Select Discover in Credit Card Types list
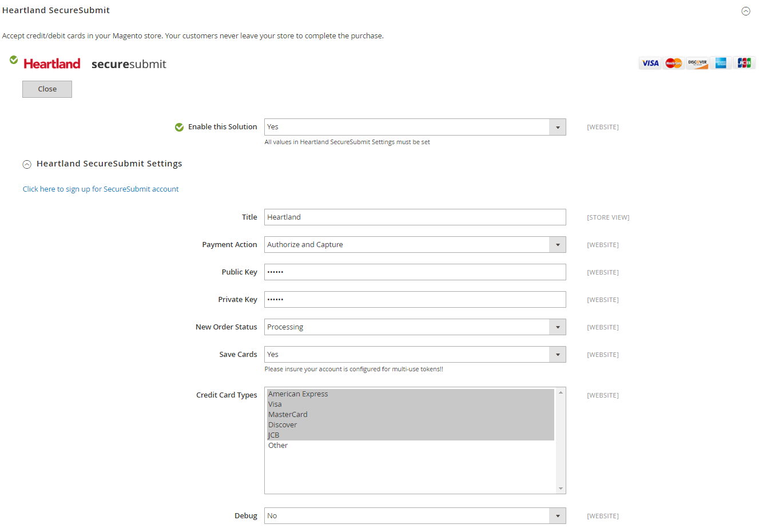 410,425
